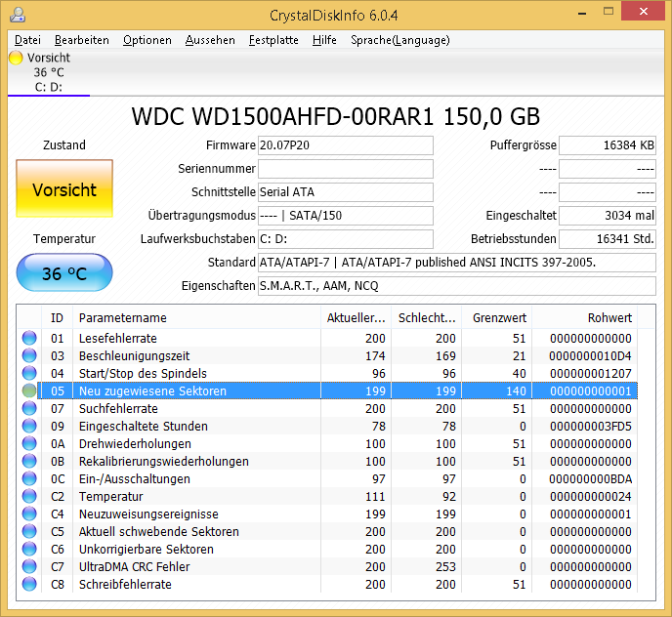
Task: Click the Aktueller... column header
Action: coord(356,317)
